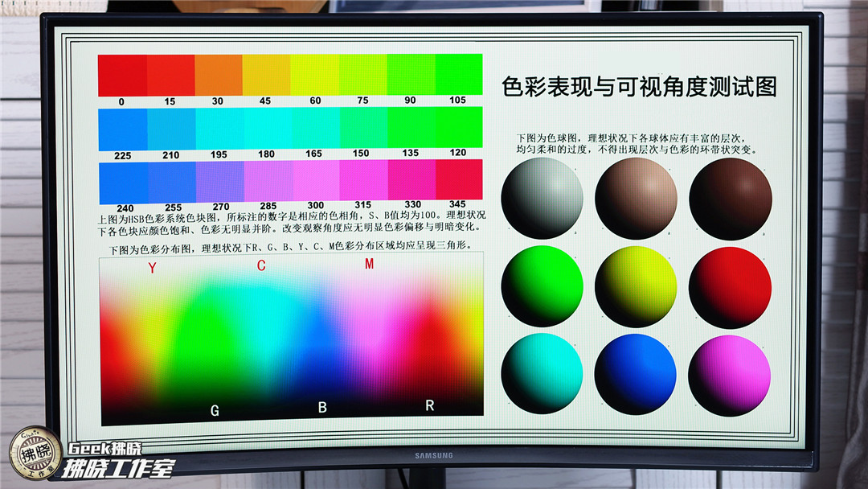
Task: Click the red letter Y label
Action: [x=152, y=268]
